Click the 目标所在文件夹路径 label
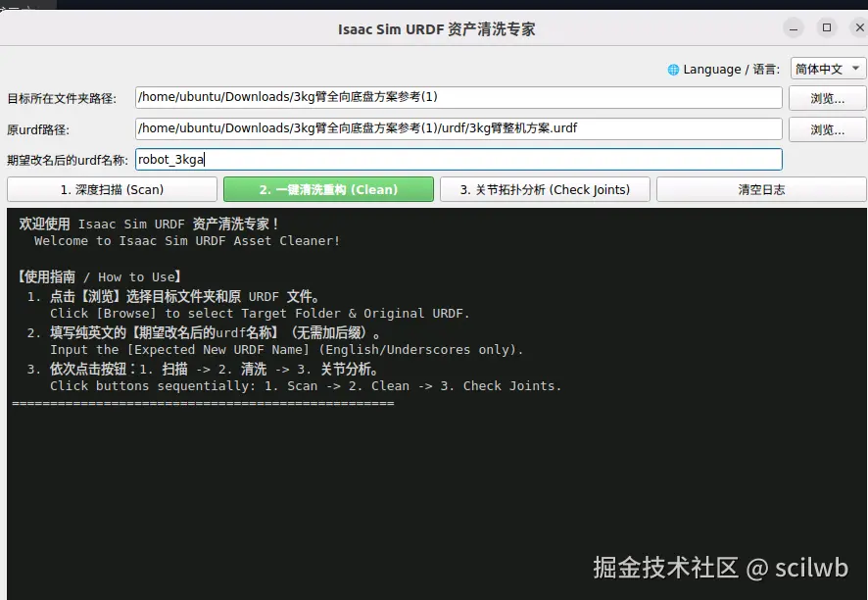 click(x=62, y=99)
